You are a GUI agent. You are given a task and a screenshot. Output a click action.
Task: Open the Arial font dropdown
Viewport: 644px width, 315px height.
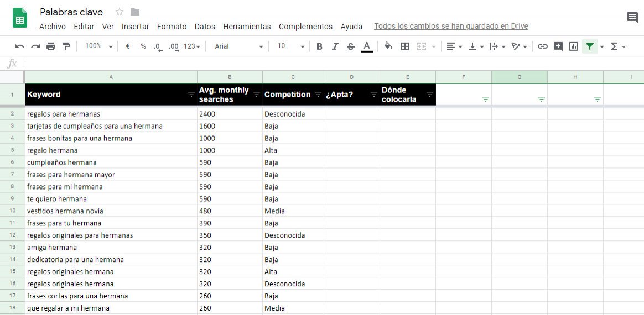click(238, 46)
